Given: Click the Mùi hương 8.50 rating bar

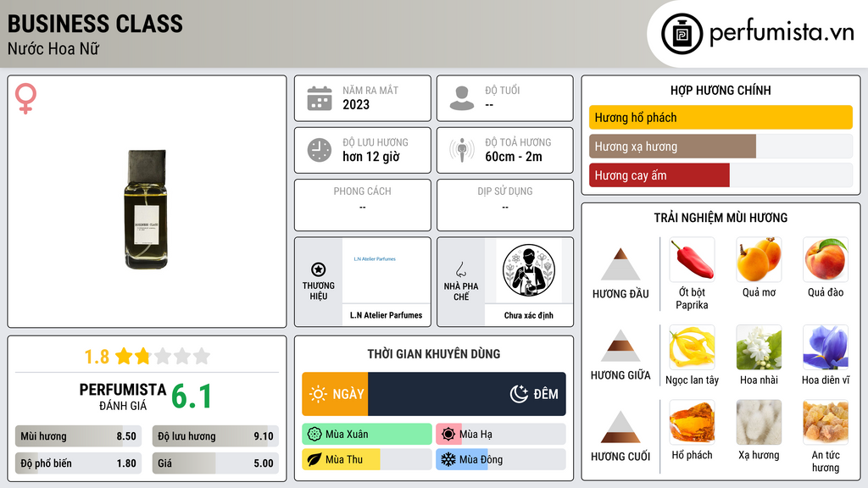Looking at the screenshot, I should coord(78,436).
